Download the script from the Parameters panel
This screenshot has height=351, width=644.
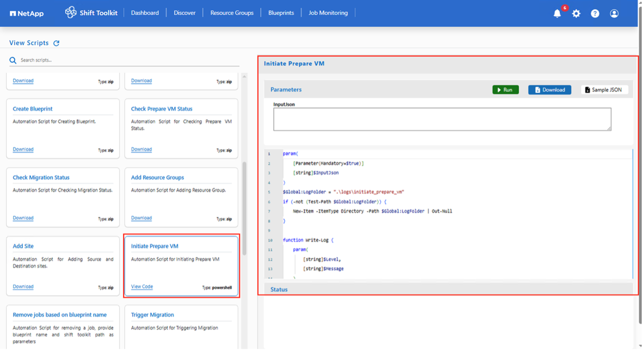(550, 89)
